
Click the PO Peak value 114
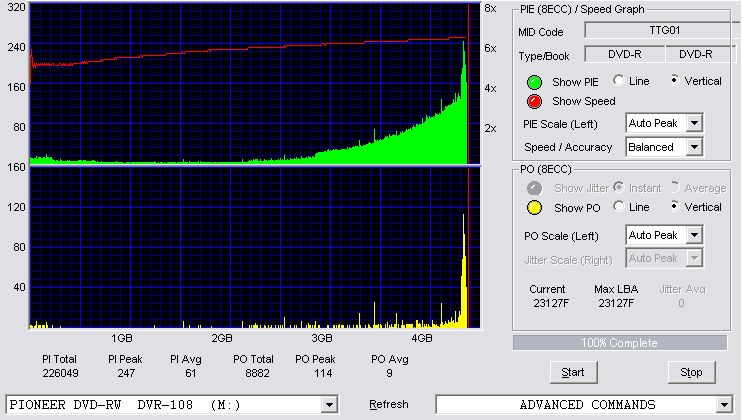tap(323, 373)
